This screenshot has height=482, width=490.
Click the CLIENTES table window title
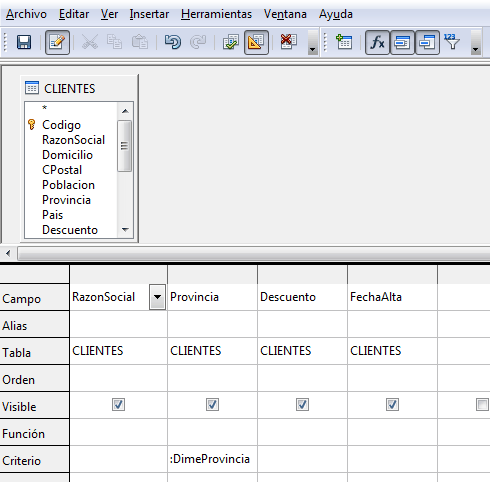pos(70,89)
